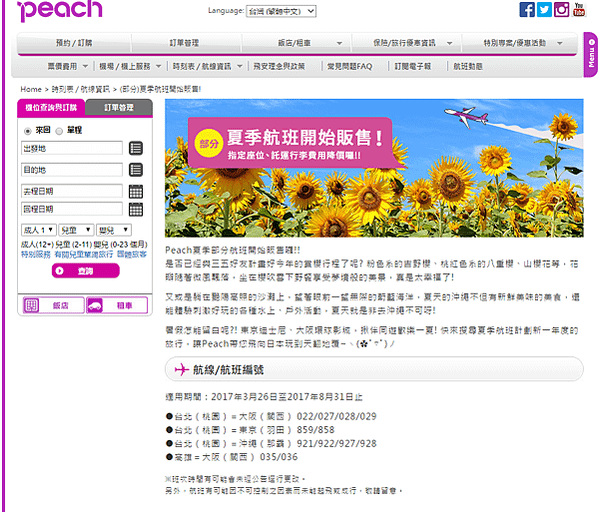This screenshot has height=512, width=599.
Task: Click the pink 查詢 search button
Action: pos(86,271)
